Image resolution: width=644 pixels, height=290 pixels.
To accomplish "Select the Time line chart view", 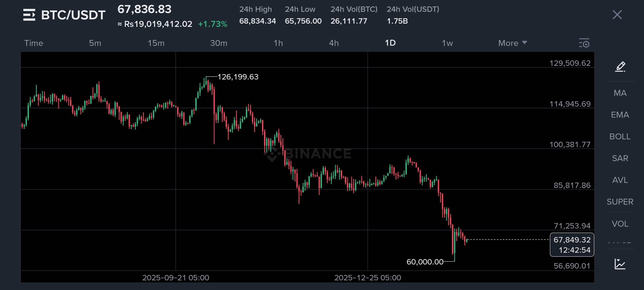I will coord(34,43).
